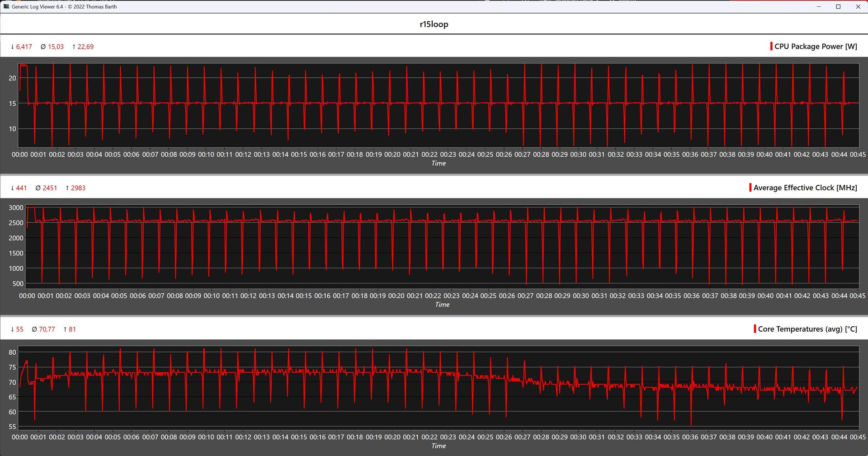This screenshot has width=868, height=456.
Task: Click the Average Effective Clock legend label
Action: click(805, 188)
